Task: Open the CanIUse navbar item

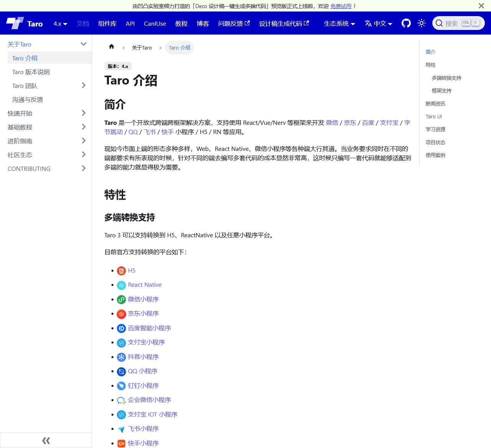Action: [155, 23]
